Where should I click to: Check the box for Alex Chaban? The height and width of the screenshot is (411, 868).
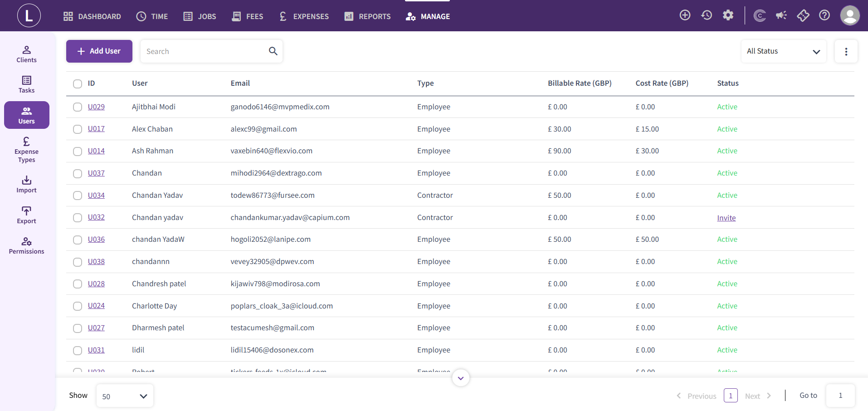78,129
